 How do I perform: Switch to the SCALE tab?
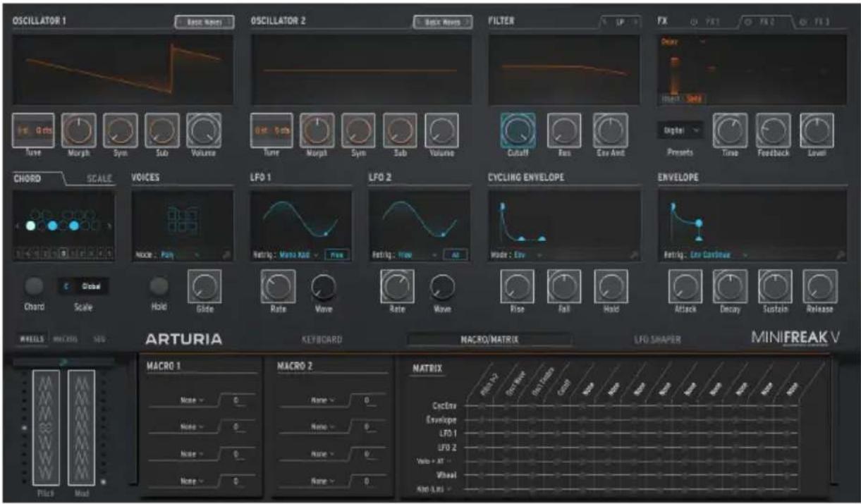click(99, 179)
